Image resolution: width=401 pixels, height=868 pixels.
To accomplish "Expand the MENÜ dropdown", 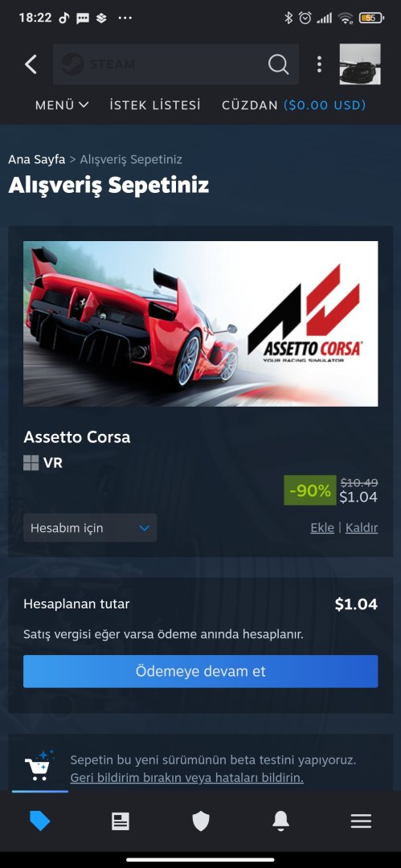I will (x=62, y=104).
